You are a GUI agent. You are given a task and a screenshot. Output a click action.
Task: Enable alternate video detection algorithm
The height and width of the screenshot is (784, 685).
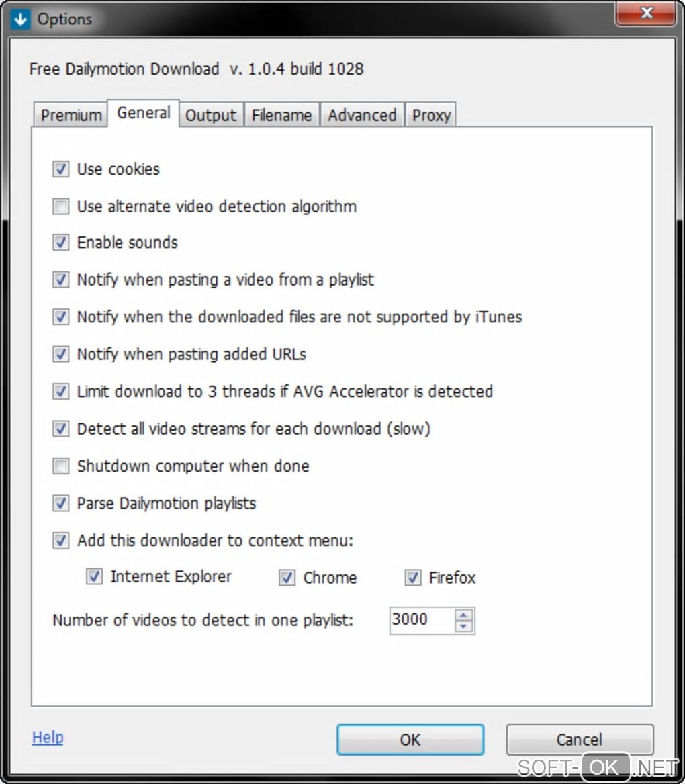coord(61,206)
